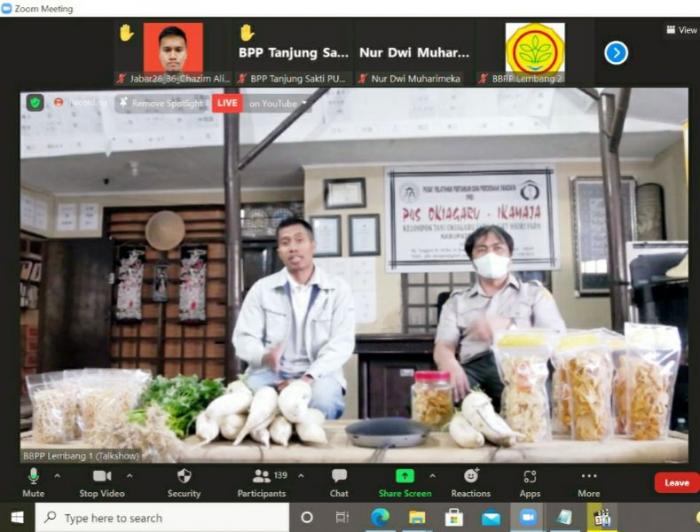Screen dimensions: 700x532
Task: Click the green encryption shield icon
Action: pyautogui.click(x=35, y=103)
